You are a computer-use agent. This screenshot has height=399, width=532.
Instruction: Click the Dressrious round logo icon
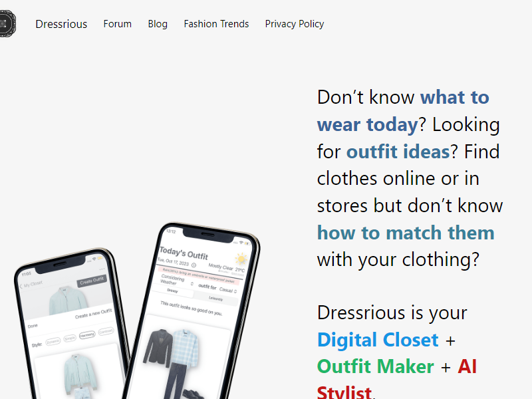(5, 24)
